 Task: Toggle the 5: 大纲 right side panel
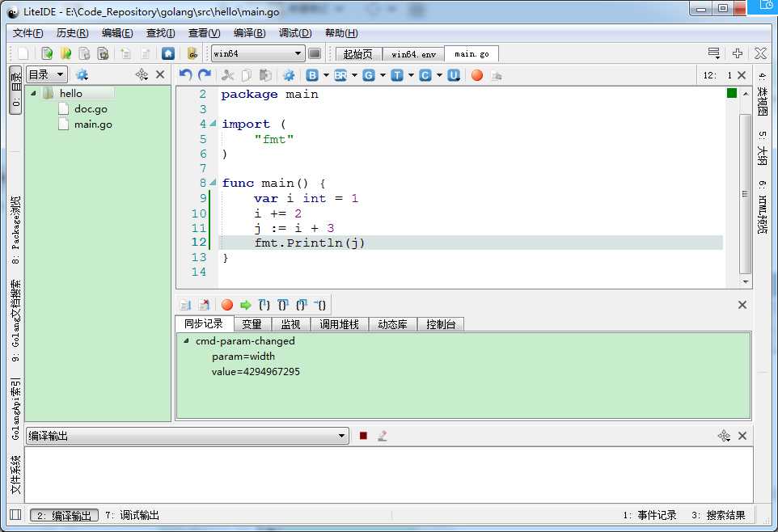(762, 148)
